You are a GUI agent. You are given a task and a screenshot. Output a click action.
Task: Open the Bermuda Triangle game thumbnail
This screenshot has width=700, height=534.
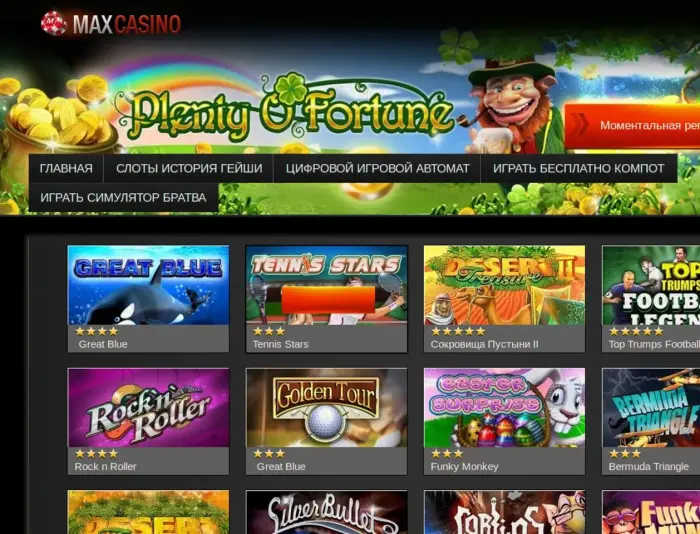click(x=651, y=408)
